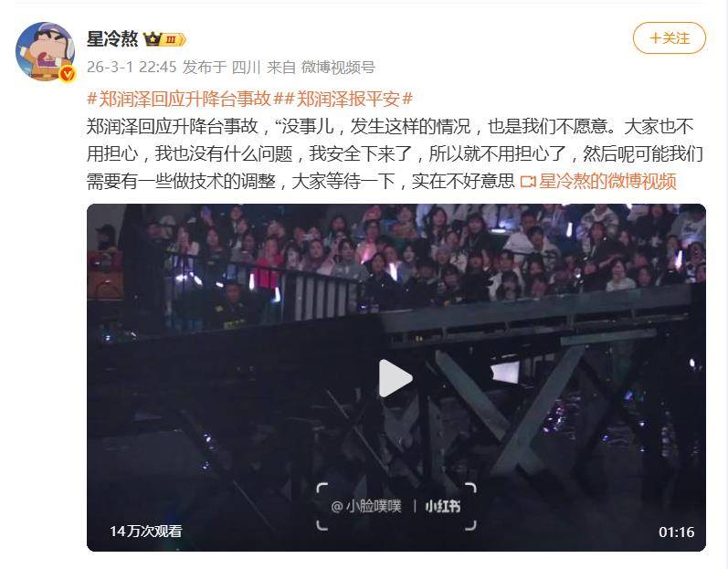Play the video with the center play icon
The image size is (728, 569).
click(x=396, y=378)
